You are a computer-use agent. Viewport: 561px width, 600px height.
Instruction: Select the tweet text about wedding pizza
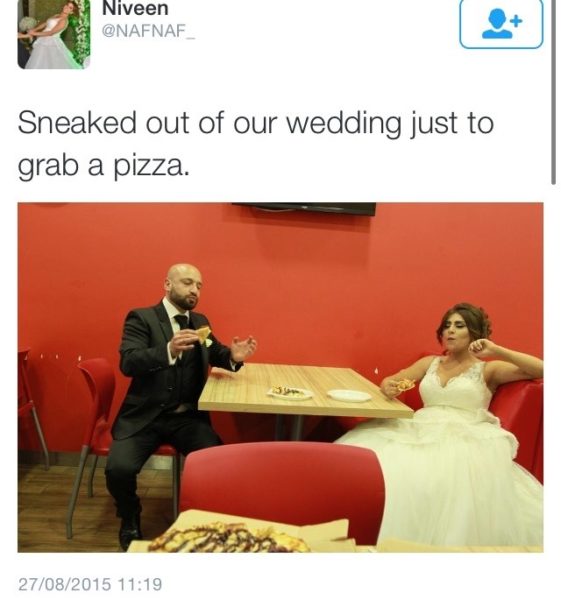[x=256, y=145]
